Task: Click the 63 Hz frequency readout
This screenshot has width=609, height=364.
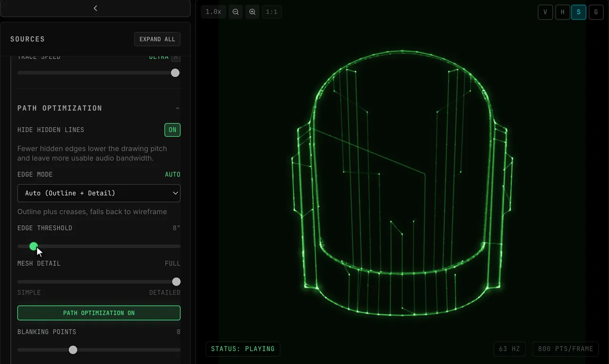Action: [x=509, y=349]
